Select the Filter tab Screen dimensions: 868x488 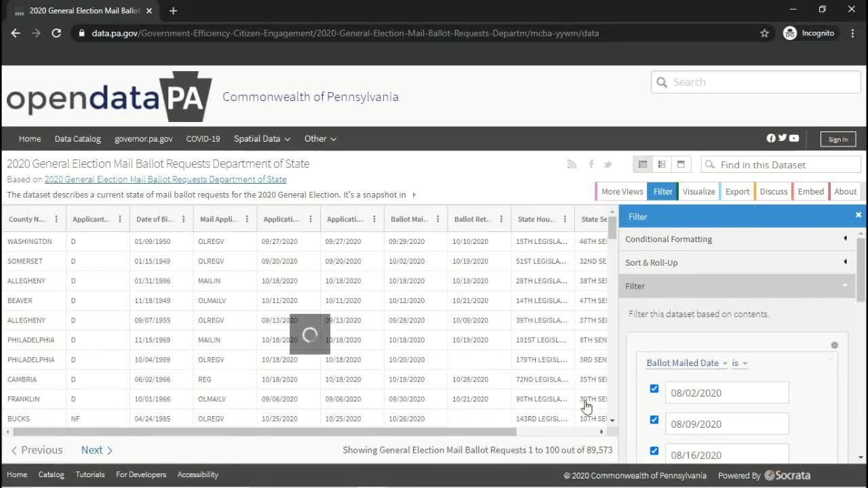coord(663,191)
